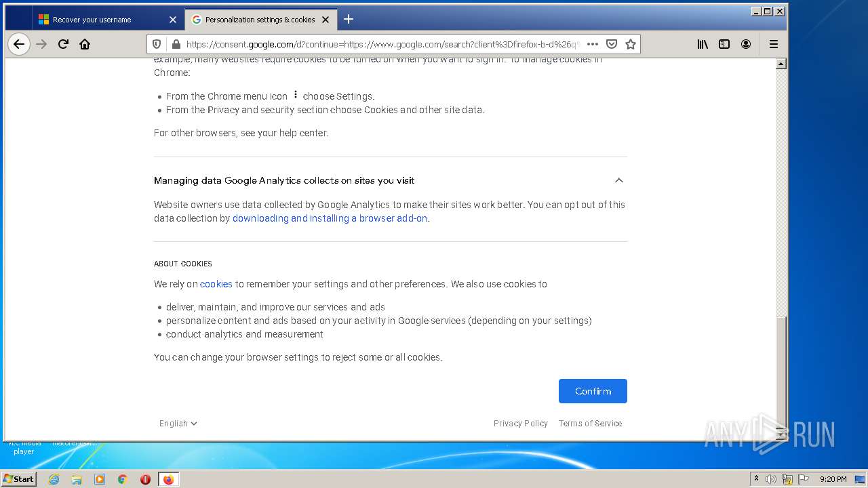Switch to Recover your username tab

(x=108, y=20)
